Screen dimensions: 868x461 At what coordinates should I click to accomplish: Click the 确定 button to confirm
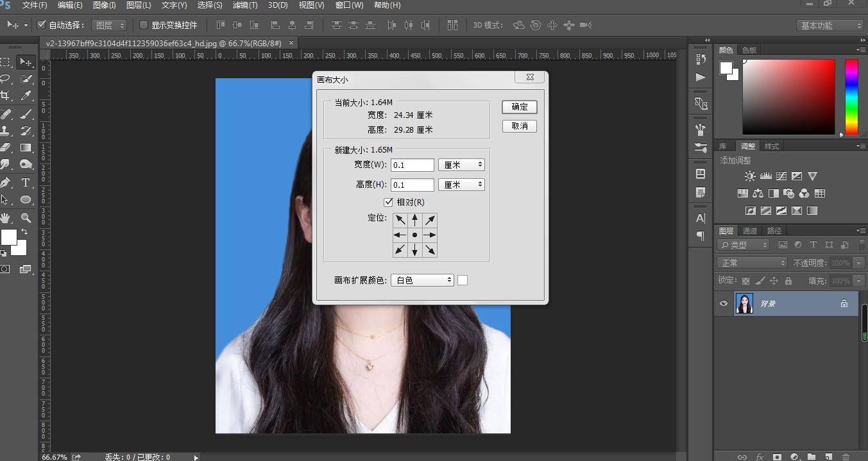(519, 107)
